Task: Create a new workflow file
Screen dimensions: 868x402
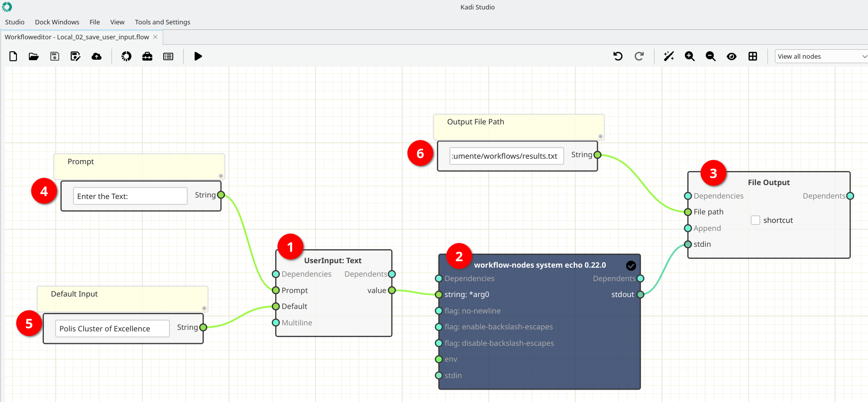Action: coord(13,56)
